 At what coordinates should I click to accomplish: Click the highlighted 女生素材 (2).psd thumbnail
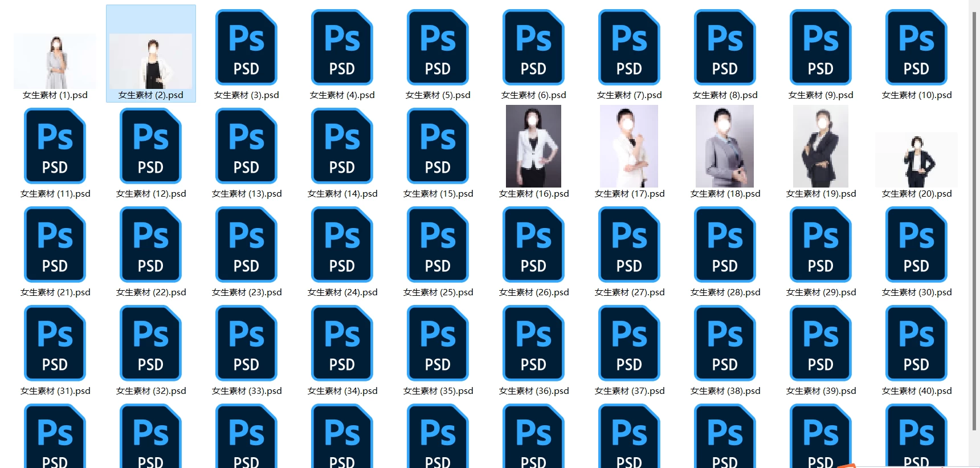[x=150, y=61]
